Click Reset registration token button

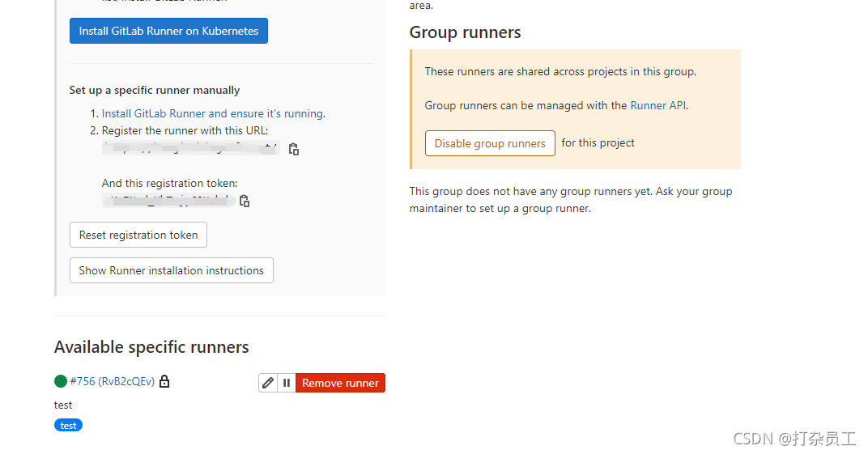click(138, 235)
